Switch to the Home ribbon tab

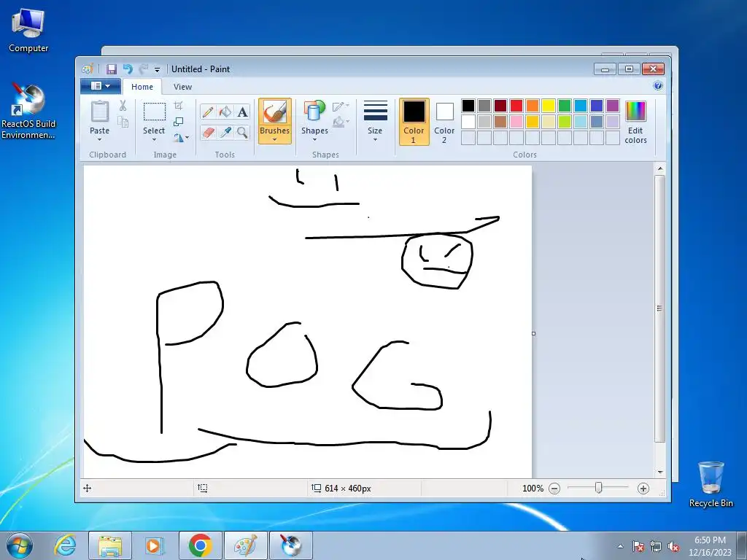coord(142,87)
